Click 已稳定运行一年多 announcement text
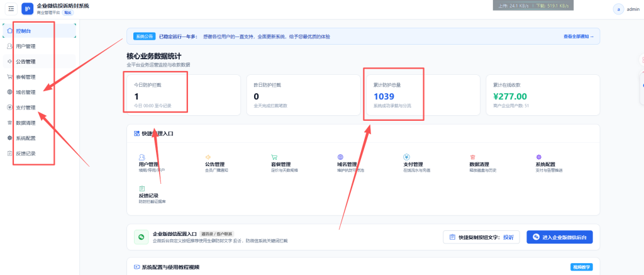The width and height of the screenshot is (644, 275). pyautogui.click(x=179, y=36)
